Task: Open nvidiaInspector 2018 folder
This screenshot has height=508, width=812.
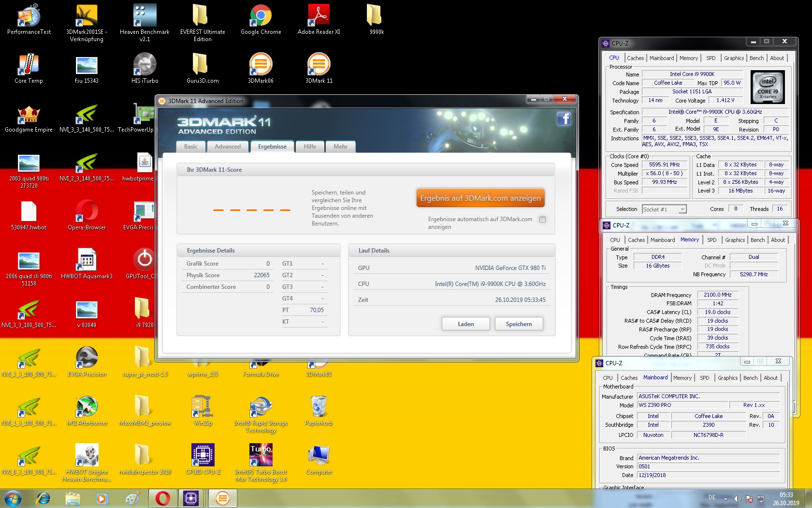Action: pos(145,460)
